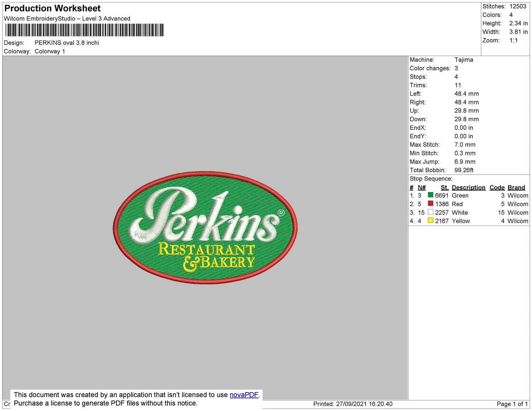532x411 pixels.
Task: Click the White row stitch count 2257
Action: (442, 213)
